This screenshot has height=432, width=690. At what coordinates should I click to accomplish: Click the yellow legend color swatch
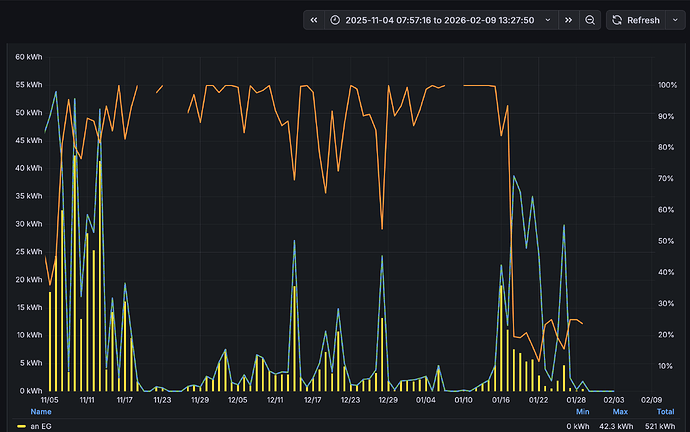[21, 426]
